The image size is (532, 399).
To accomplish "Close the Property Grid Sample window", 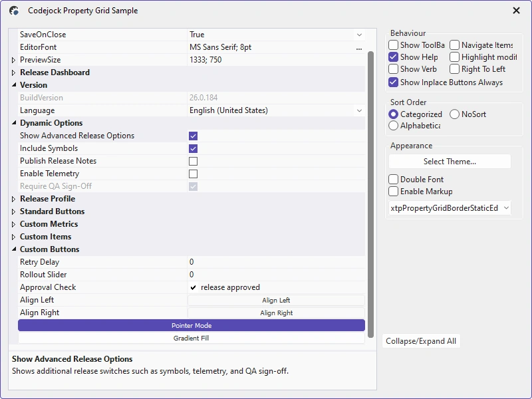I will pos(517,11).
